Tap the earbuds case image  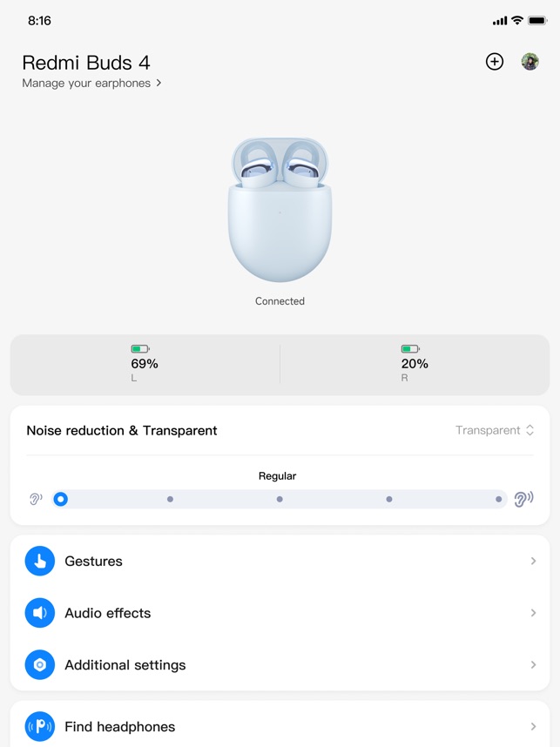[280, 210]
